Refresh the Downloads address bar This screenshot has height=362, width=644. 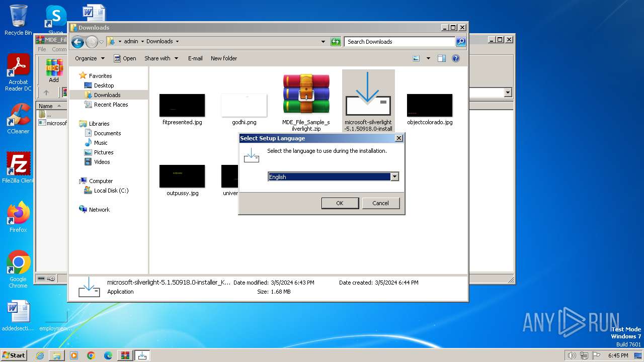(x=336, y=42)
